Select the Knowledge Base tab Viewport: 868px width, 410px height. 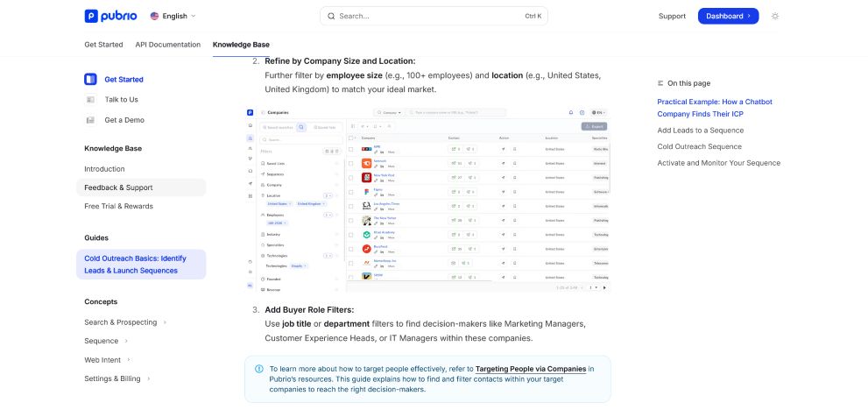(241, 45)
